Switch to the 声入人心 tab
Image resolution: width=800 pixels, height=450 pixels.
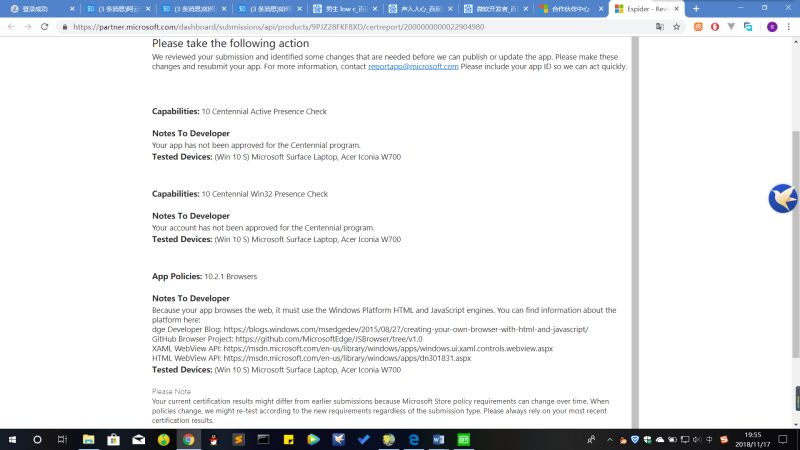(x=421, y=9)
